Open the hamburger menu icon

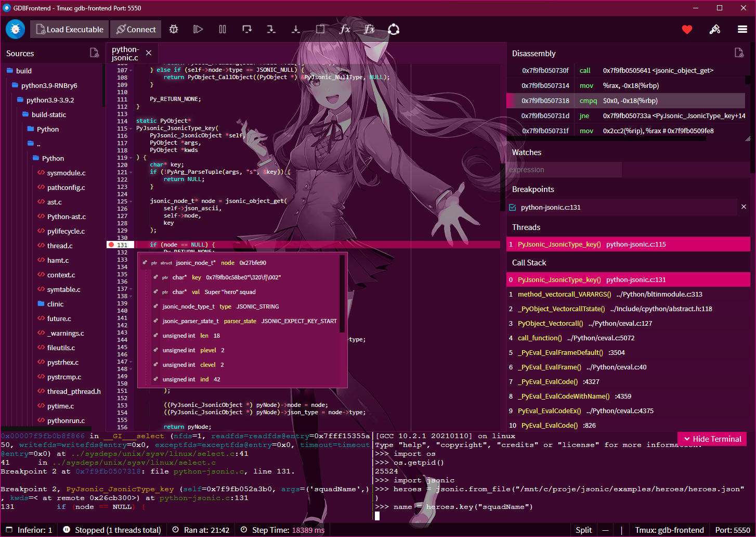coord(742,30)
